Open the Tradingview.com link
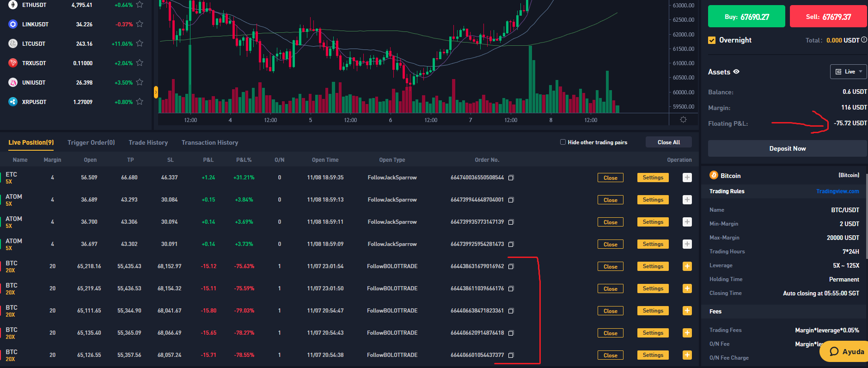 tap(837, 191)
